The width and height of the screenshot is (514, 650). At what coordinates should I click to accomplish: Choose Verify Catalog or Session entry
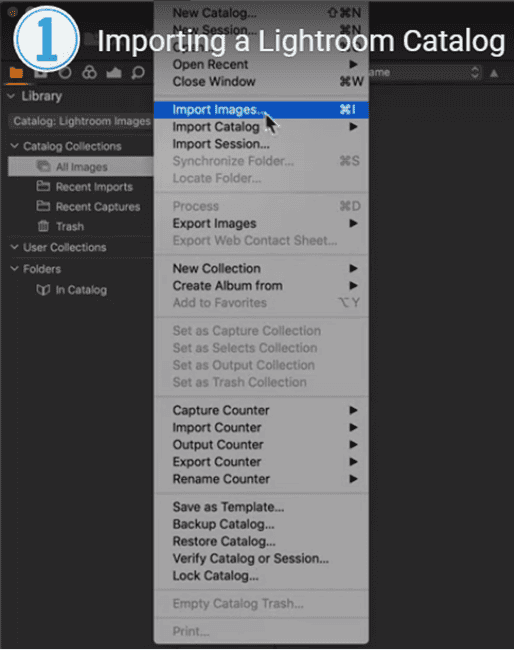tap(261, 559)
